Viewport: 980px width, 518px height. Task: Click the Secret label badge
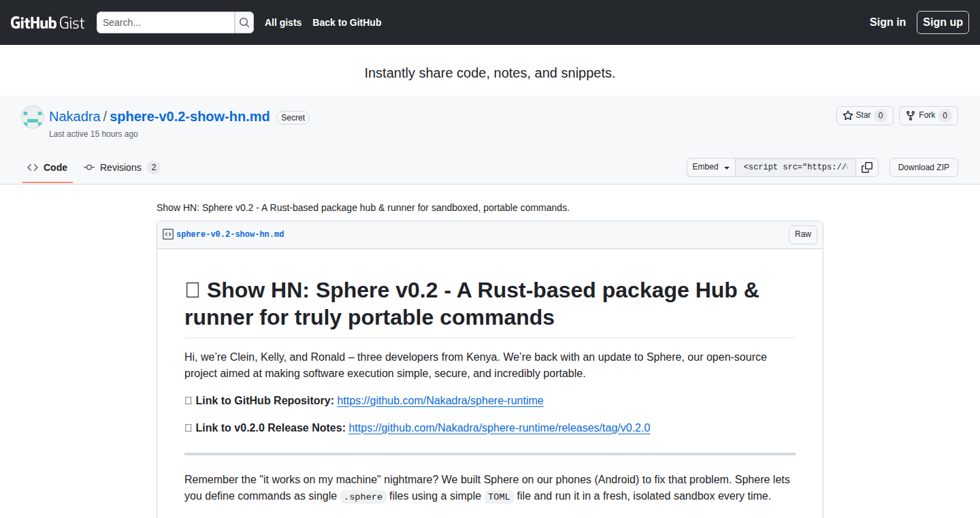(x=293, y=118)
